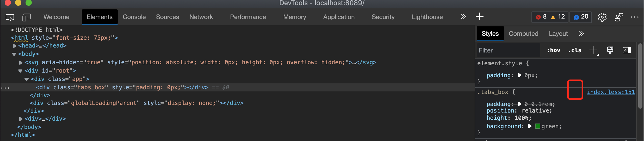The image size is (644, 141).
Task: Add a new style rule plus icon
Action: (x=593, y=50)
